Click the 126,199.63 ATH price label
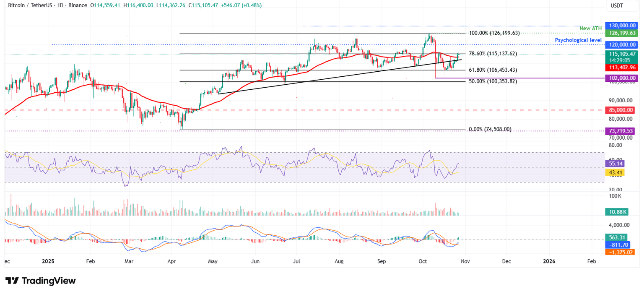644x294 pixels. click(621, 33)
